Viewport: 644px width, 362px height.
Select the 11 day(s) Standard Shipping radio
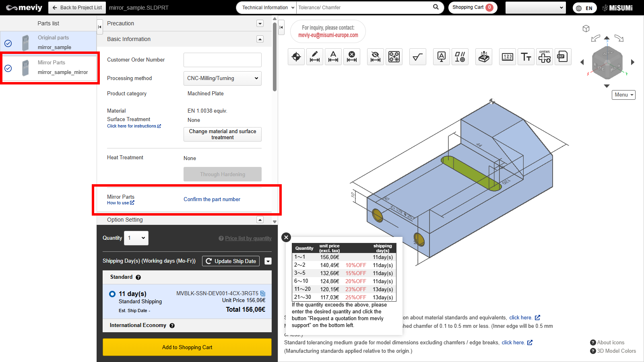112,294
